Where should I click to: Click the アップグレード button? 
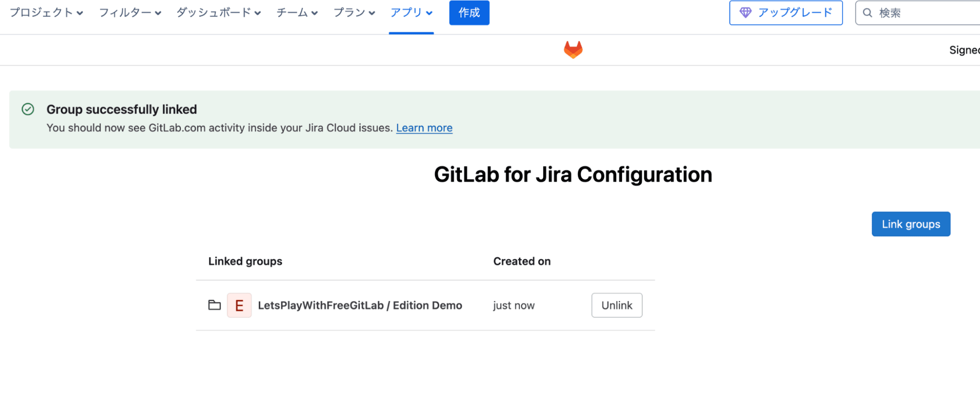pyautogui.click(x=786, y=13)
